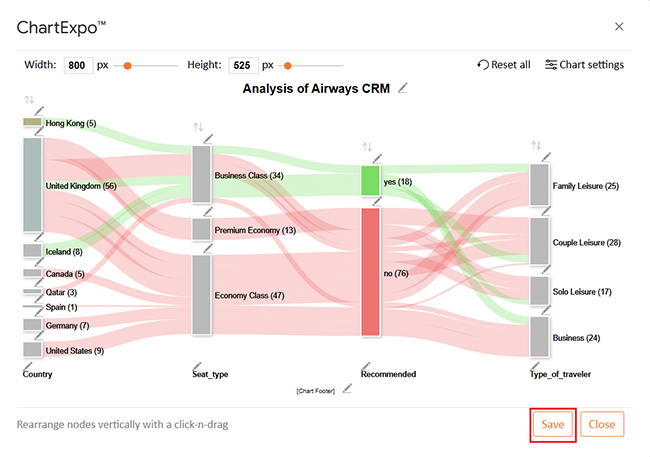This screenshot has height=457, width=650.
Task: Click sort arrows above the Recommended column
Action: pyautogui.click(x=367, y=147)
